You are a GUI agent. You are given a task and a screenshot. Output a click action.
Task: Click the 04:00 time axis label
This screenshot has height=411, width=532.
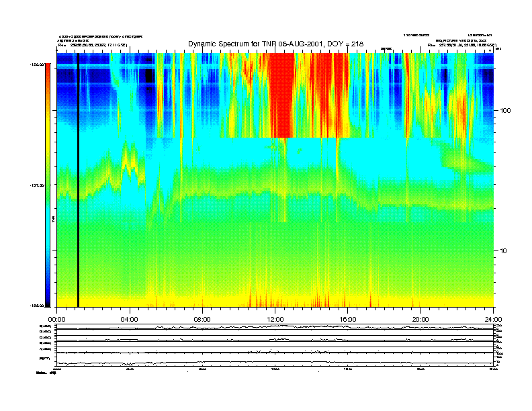(130, 320)
